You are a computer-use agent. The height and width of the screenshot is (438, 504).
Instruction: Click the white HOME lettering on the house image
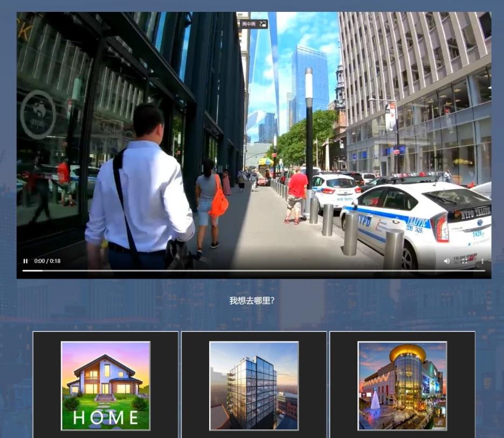point(106,418)
